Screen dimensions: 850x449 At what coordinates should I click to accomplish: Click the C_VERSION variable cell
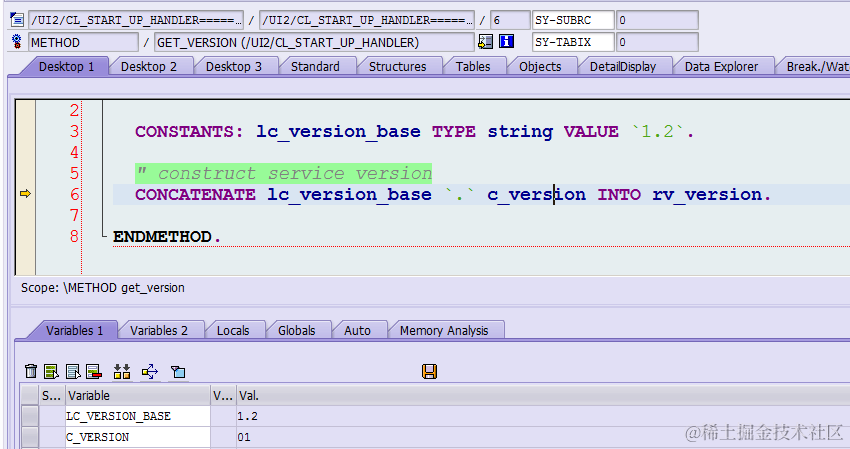point(138,437)
